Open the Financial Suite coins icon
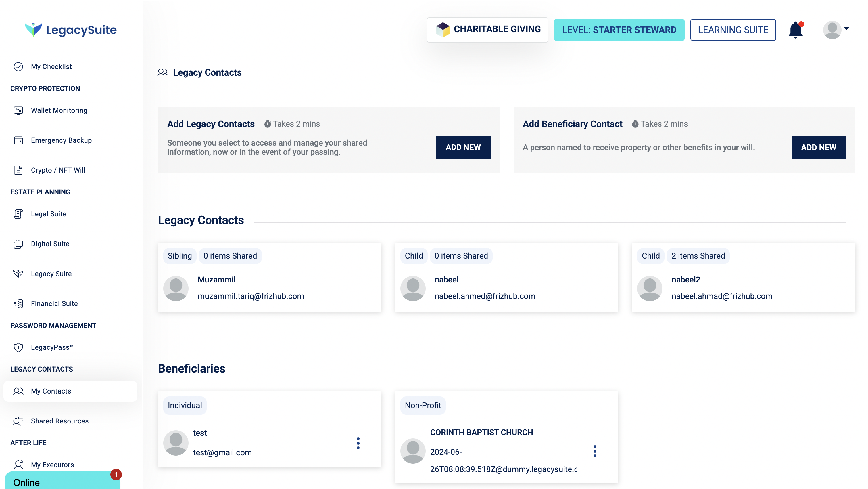Image resolution: width=868 pixels, height=489 pixels. click(x=18, y=303)
